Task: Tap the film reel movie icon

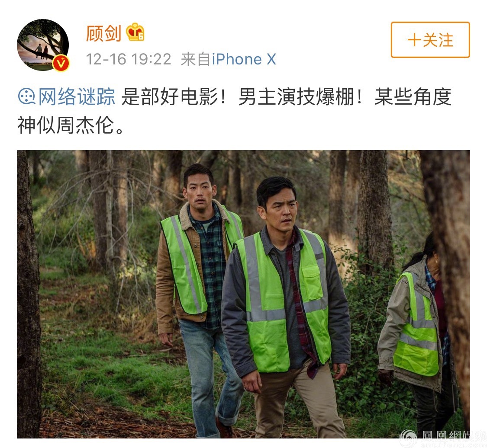Action: tap(27, 96)
